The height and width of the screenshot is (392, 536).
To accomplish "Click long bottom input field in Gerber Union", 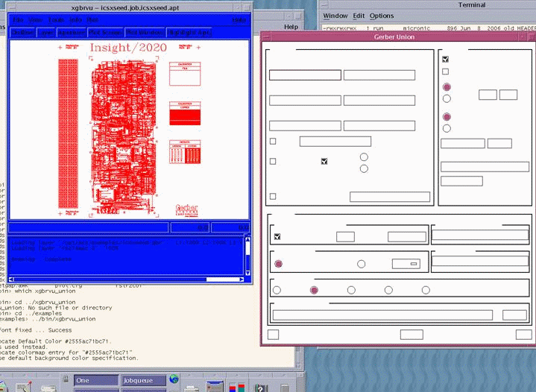I will point(382,315).
